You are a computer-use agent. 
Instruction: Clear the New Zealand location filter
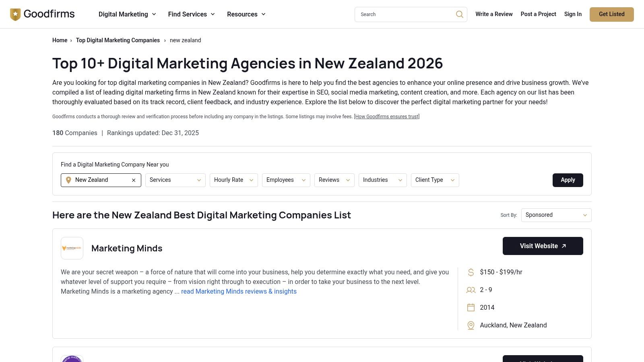tap(134, 180)
